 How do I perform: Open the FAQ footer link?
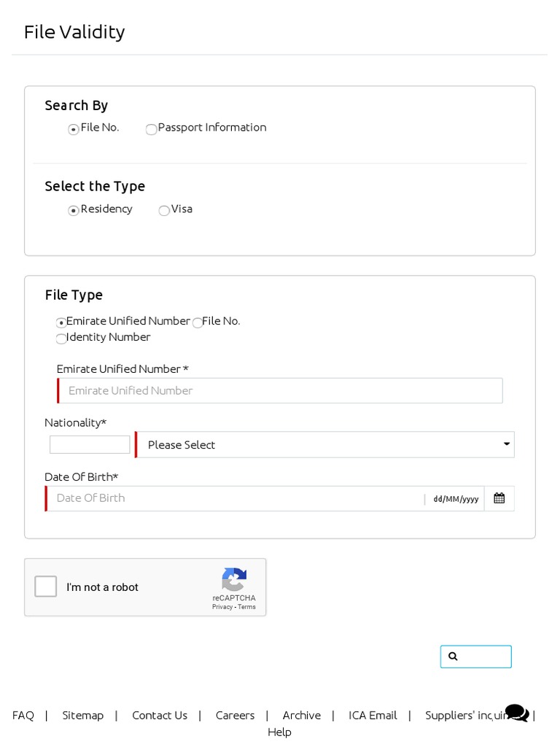coord(23,716)
